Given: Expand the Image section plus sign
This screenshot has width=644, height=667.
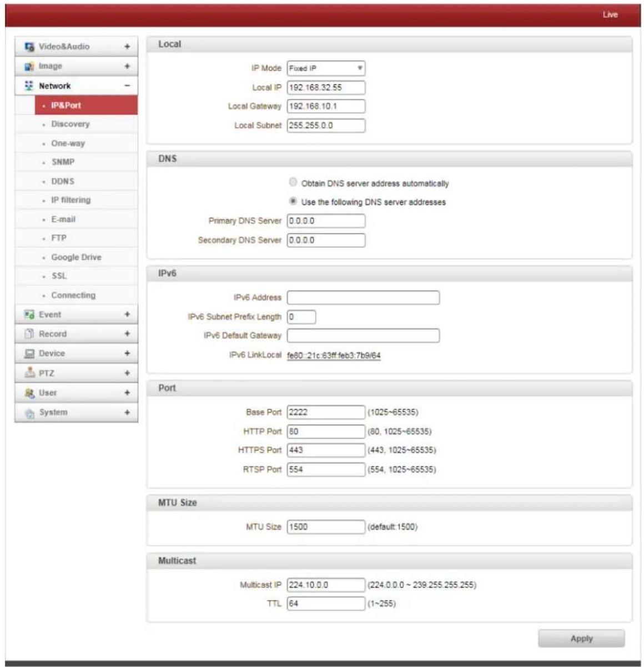Looking at the screenshot, I should tap(127, 66).
